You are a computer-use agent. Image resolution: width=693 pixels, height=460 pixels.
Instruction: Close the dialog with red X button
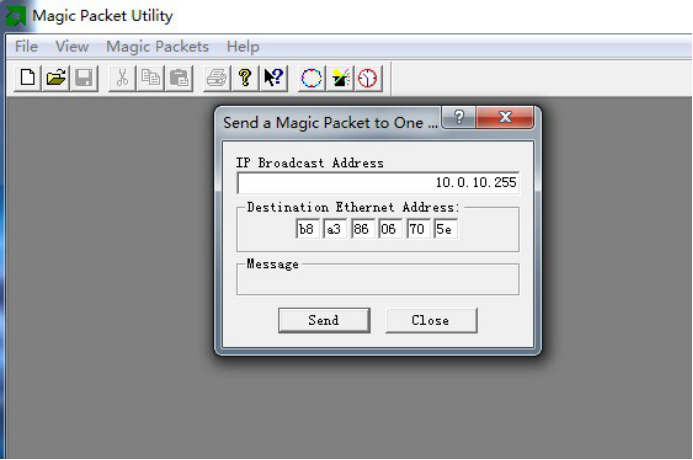click(x=505, y=117)
